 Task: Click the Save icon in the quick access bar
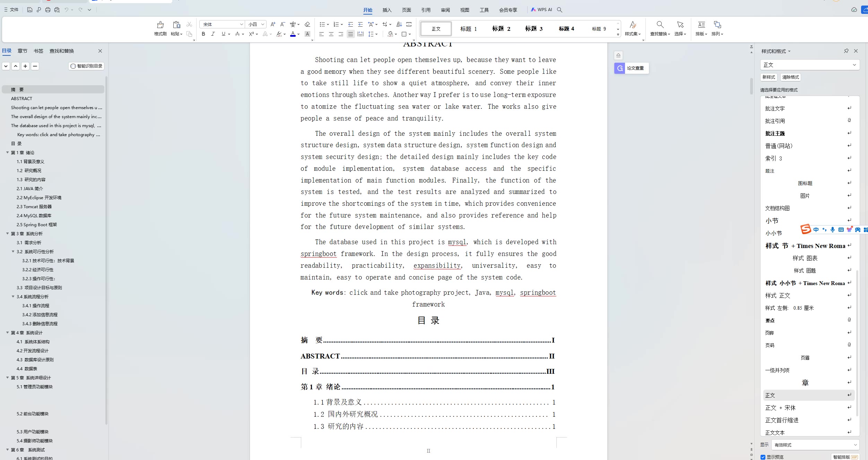30,10
